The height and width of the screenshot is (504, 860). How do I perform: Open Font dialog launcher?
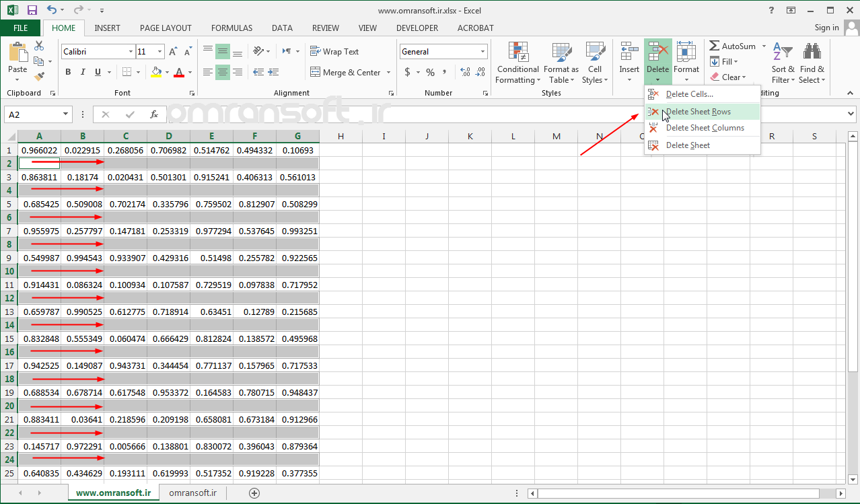tap(192, 94)
